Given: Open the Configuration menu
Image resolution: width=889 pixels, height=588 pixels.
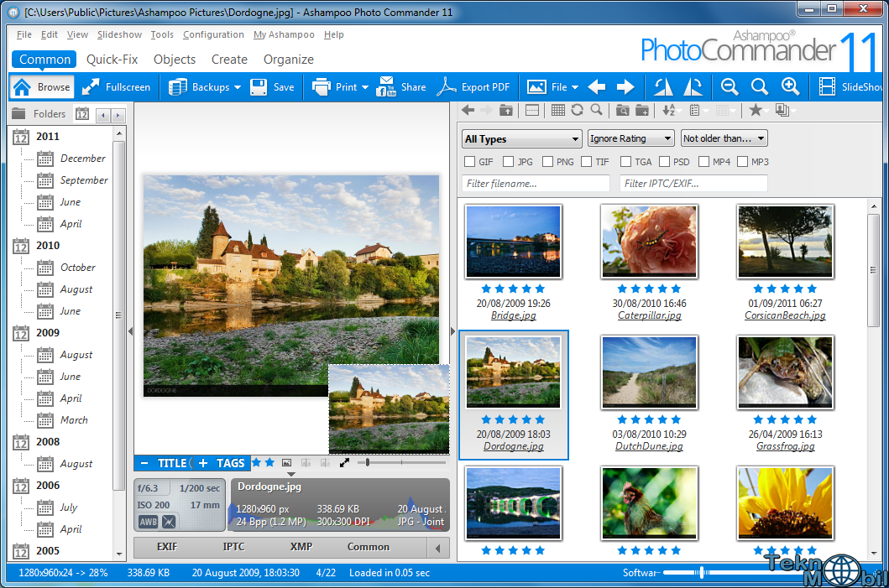Looking at the screenshot, I should tap(213, 34).
